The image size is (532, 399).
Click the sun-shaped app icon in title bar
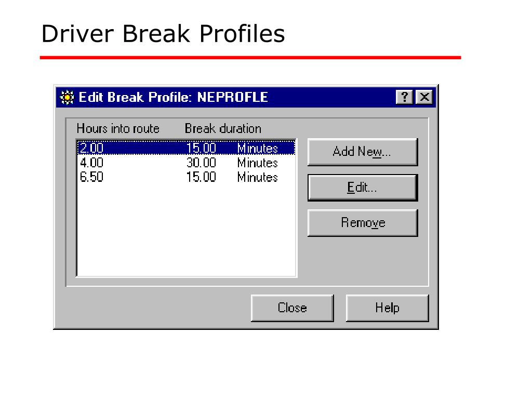pyautogui.click(x=67, y=97)
